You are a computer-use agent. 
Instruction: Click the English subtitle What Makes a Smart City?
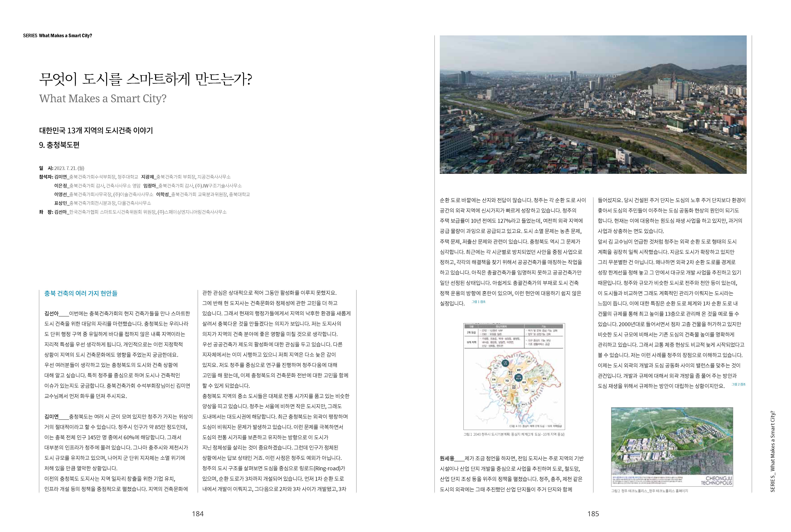pos(103,98)
